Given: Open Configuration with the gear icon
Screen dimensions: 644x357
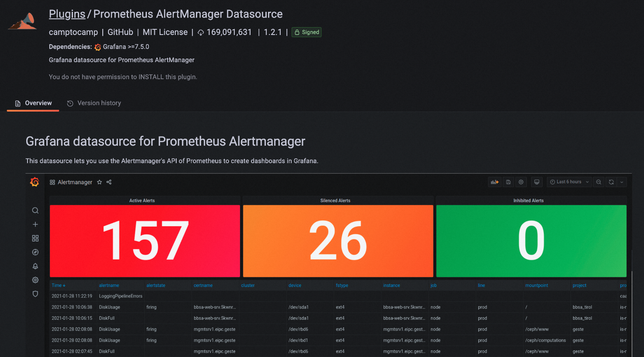Looking at the screenshot, I should (x=35, y=280).
